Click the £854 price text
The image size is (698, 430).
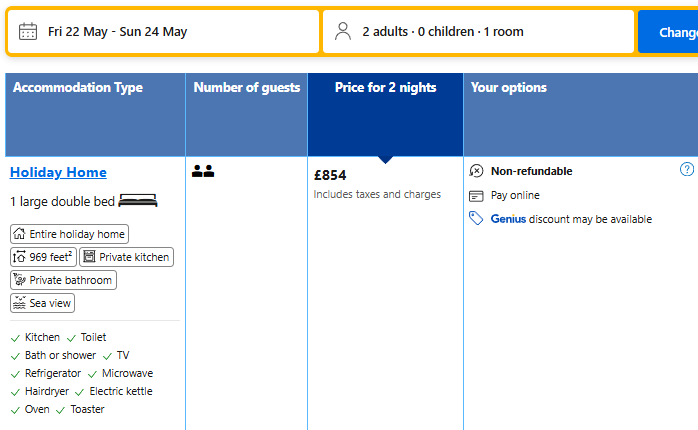tap(330, 175)
